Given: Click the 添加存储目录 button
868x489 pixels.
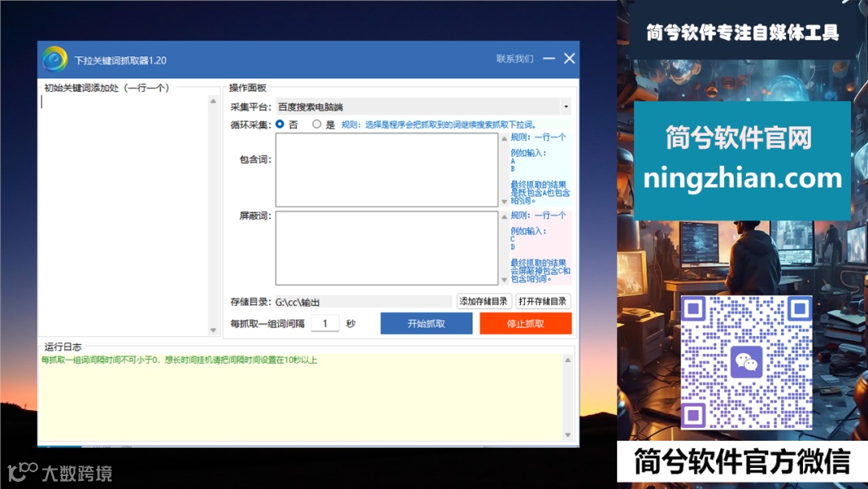Looking at the screenshot, I should pyautogui.click(x=484, y=302).
